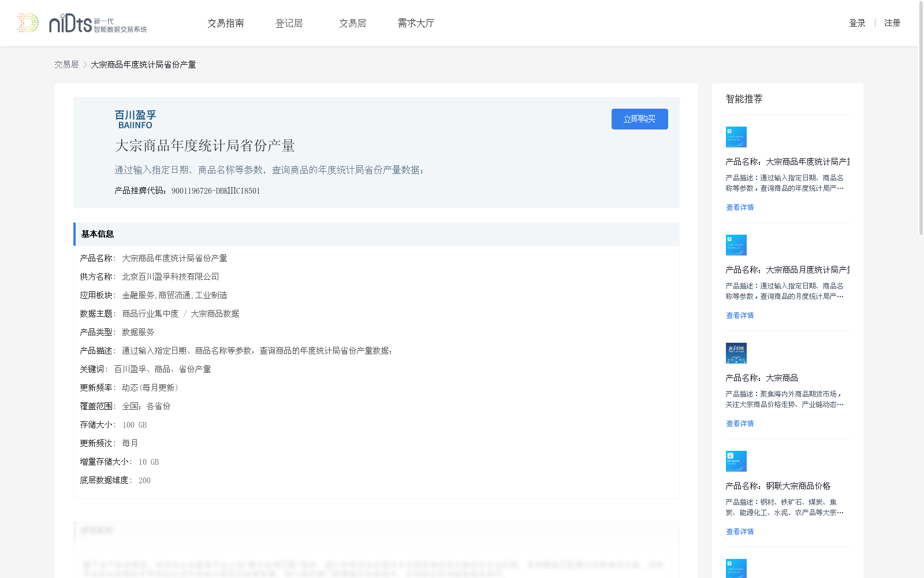Click supplier name 北京百川盈孚科技有限公司

tap(170, 277)
